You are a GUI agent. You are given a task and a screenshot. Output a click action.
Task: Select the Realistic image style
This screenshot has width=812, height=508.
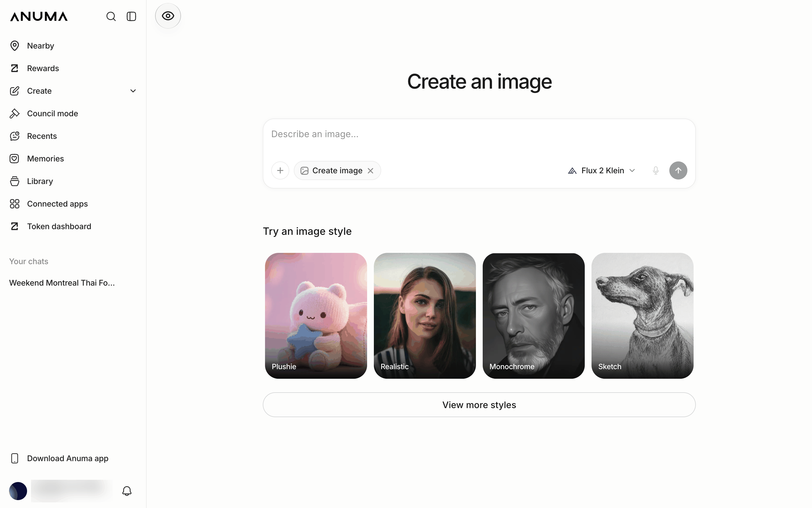424,316
